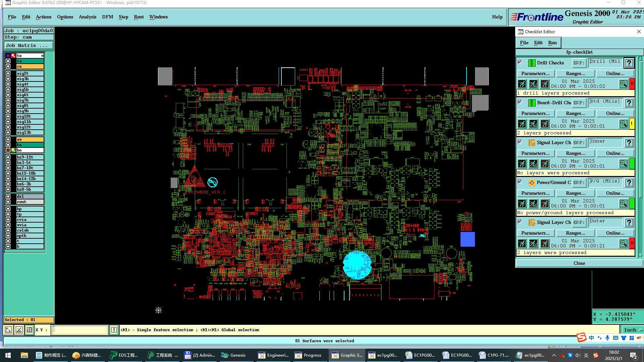Screen dimensions: 644x362
Task: Open the Inch units selector
Action: [x=632, y=330]
